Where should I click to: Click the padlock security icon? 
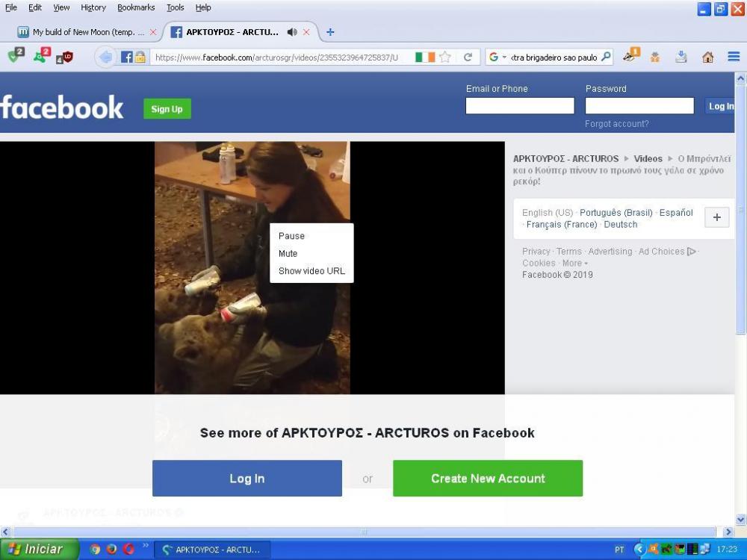pyautogui.click(x=140, y=57)
